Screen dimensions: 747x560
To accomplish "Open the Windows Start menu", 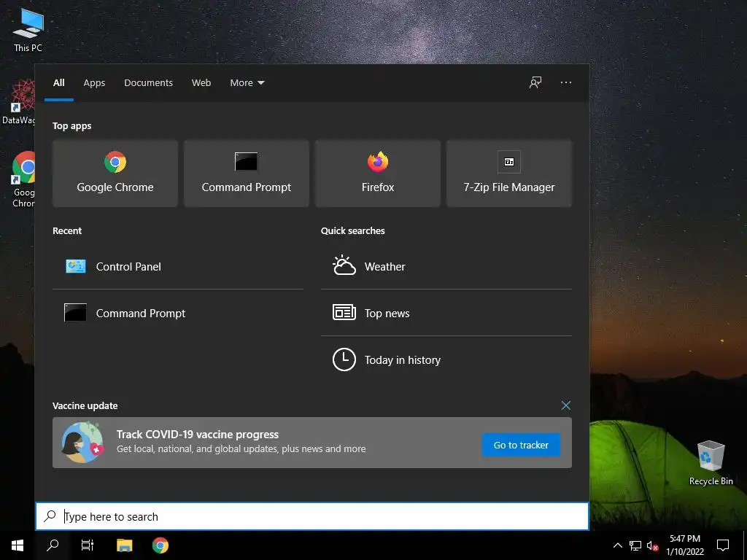I will [18, 545].
